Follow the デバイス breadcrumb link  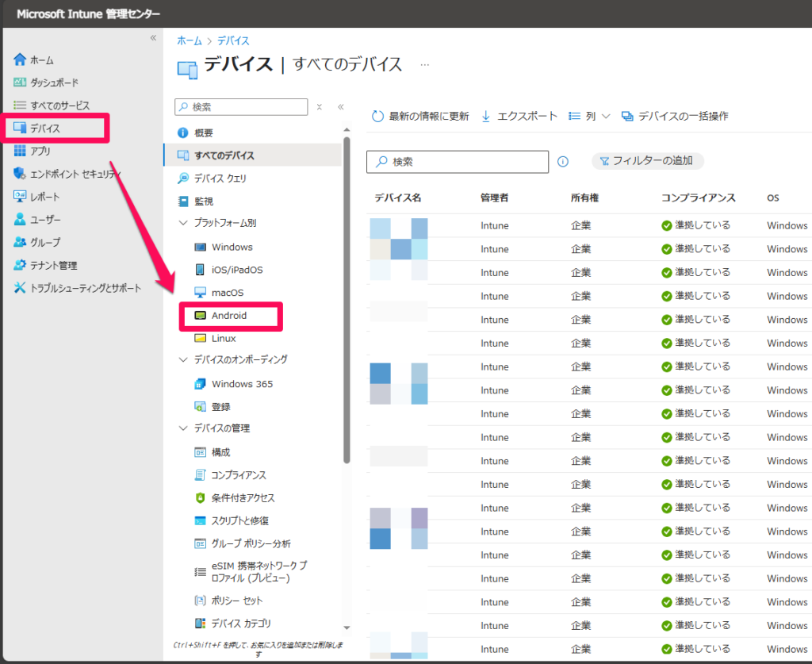[233, 40]
